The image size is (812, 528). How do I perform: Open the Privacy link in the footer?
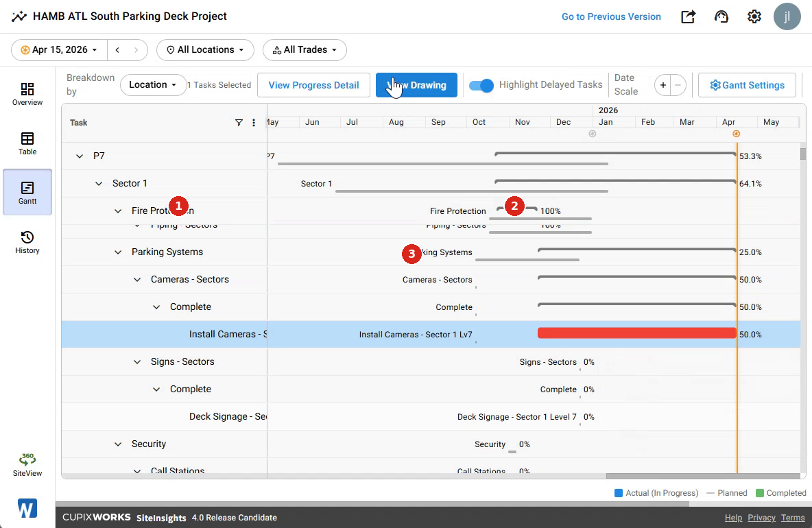coord(761,518)
